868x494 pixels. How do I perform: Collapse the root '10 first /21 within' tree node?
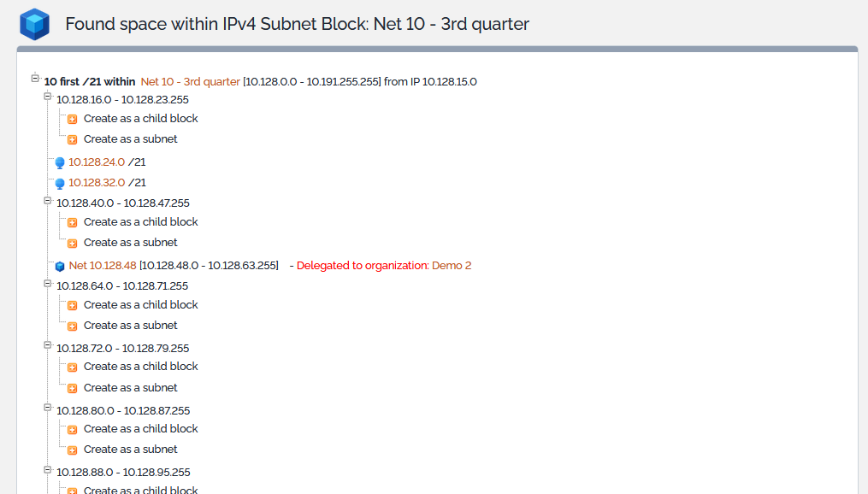(x=35, y=79)
